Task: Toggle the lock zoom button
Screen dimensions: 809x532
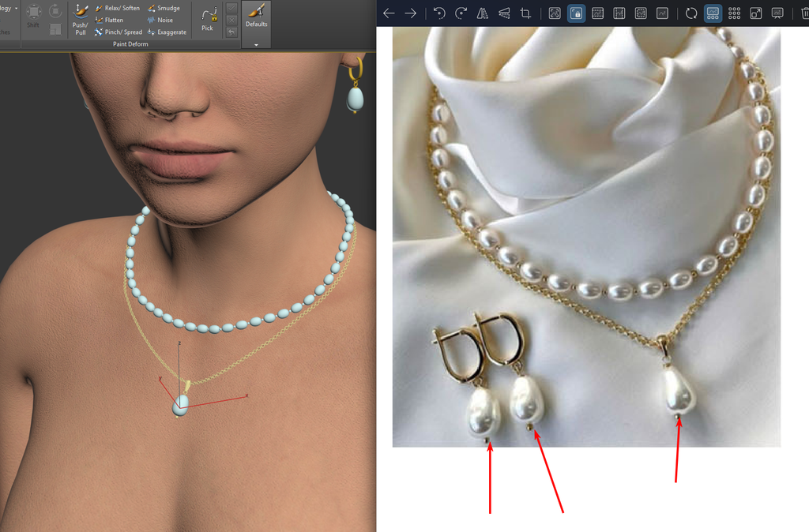Action: coord(576,13)
